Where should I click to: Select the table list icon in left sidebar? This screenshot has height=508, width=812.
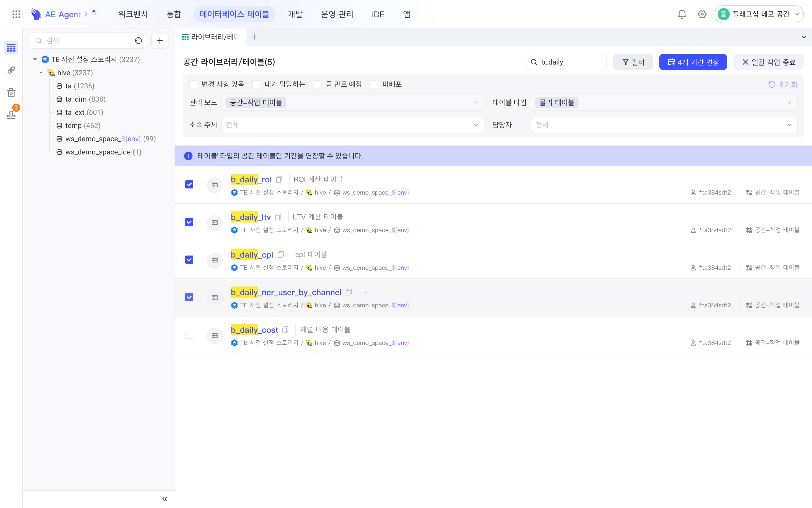pyautogui.click(x=11, y=48)
